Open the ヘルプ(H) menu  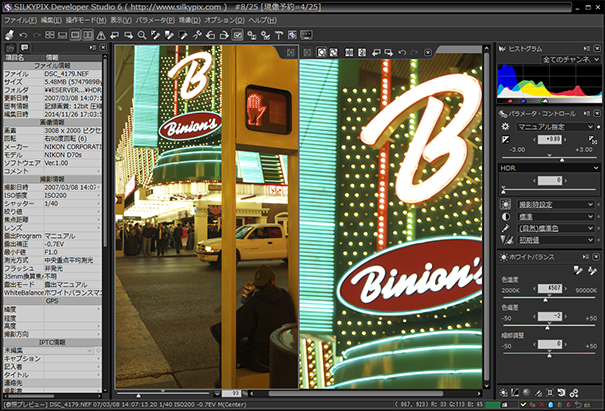pos(262,20)
